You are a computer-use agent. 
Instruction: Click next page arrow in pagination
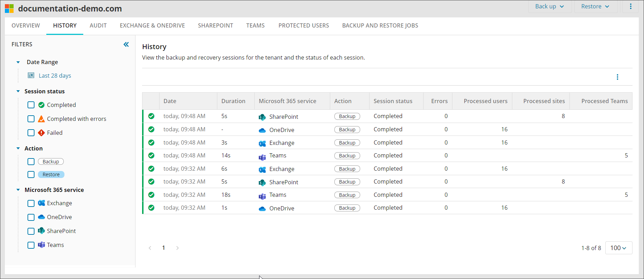[x=177, y=248]
